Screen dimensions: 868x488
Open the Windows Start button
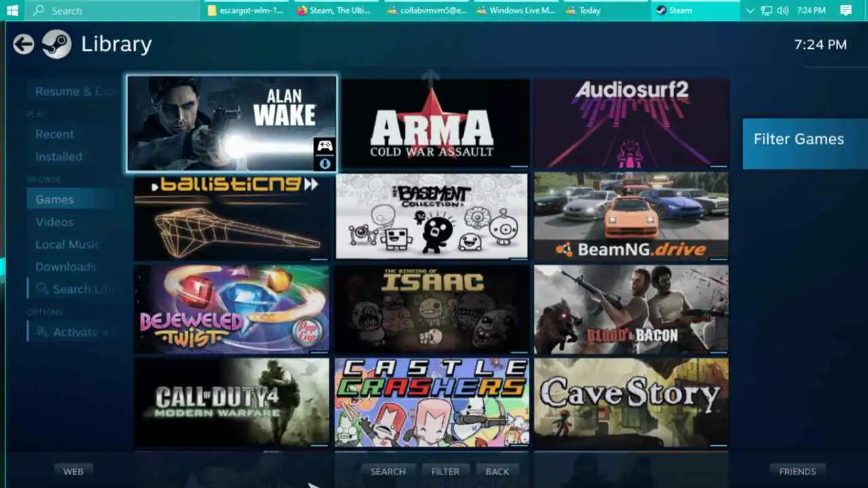point(12,10)
